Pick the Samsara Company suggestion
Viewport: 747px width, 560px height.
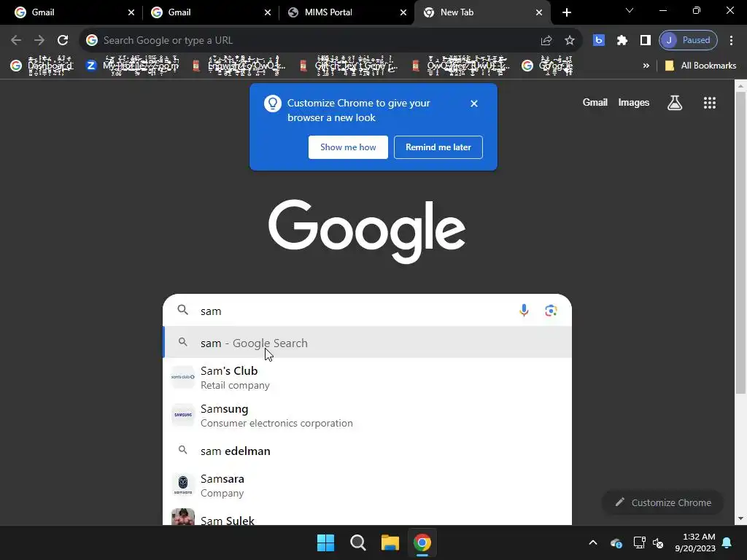tap(367, 485)
